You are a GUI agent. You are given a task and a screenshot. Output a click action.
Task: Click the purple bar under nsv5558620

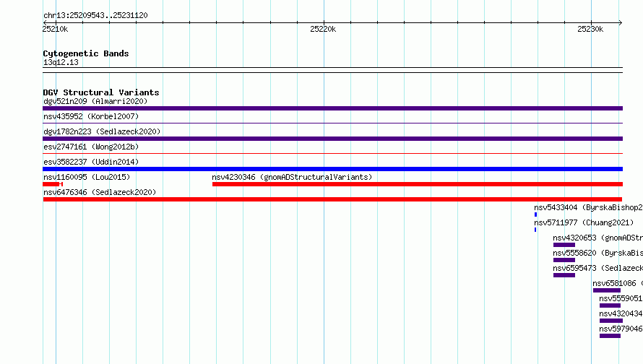click(564, 260)
